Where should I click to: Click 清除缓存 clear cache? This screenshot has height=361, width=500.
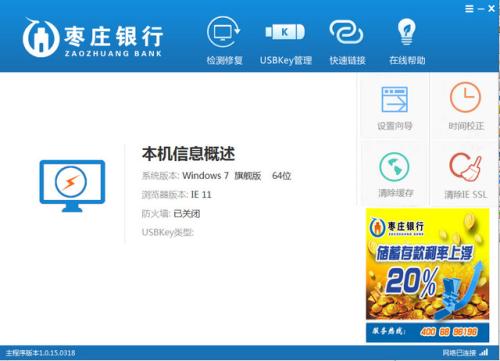point(395,174)
